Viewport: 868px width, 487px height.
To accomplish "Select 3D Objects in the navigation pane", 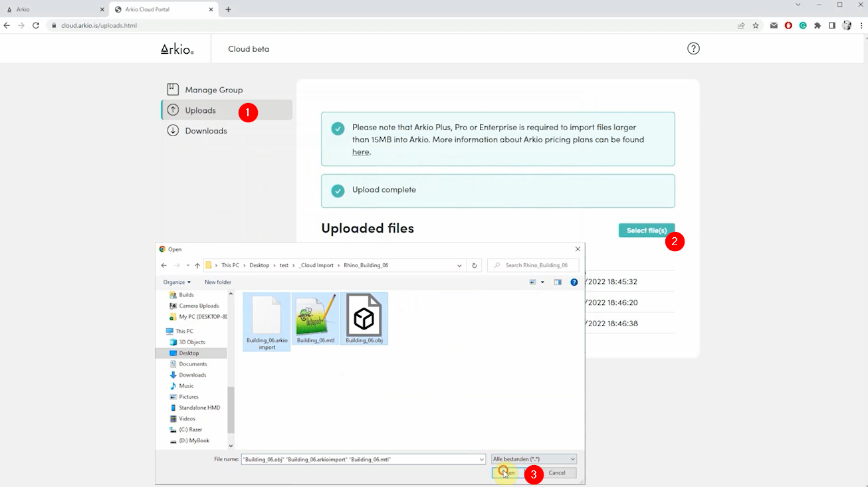I will 191,342.
